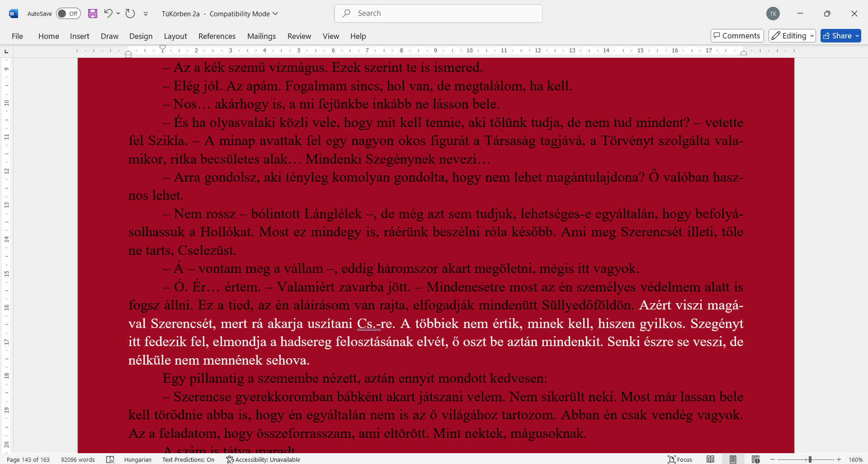This screenshot has width=868, height=464.
Task: Expand the Editing mode dropdown
Action: [792, 36]
